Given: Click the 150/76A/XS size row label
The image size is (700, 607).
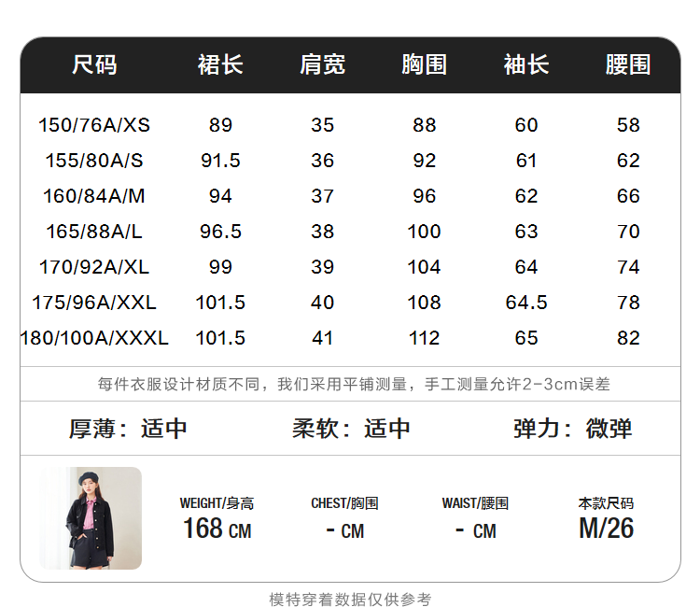Looking at the screenshot, I should 94,125.
